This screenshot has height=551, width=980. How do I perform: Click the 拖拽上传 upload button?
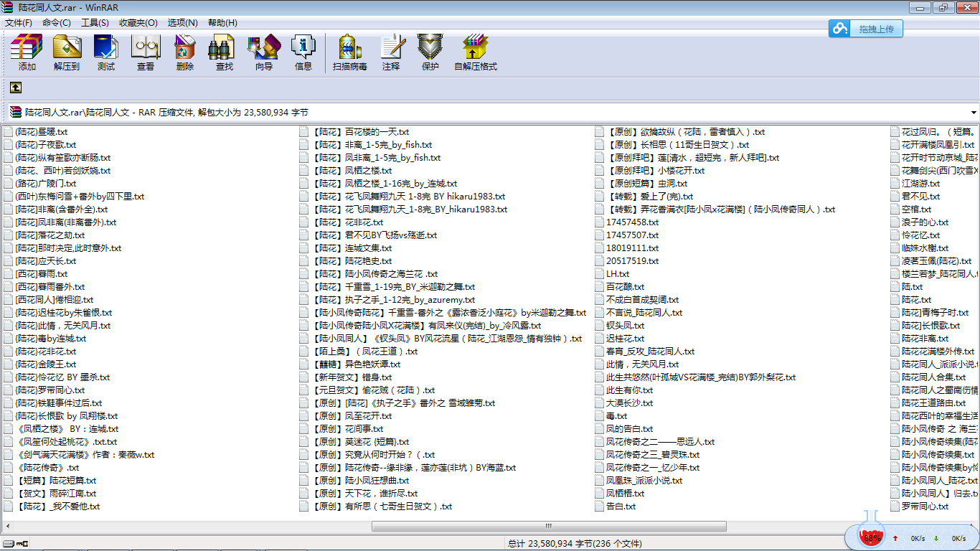(866, 29)
